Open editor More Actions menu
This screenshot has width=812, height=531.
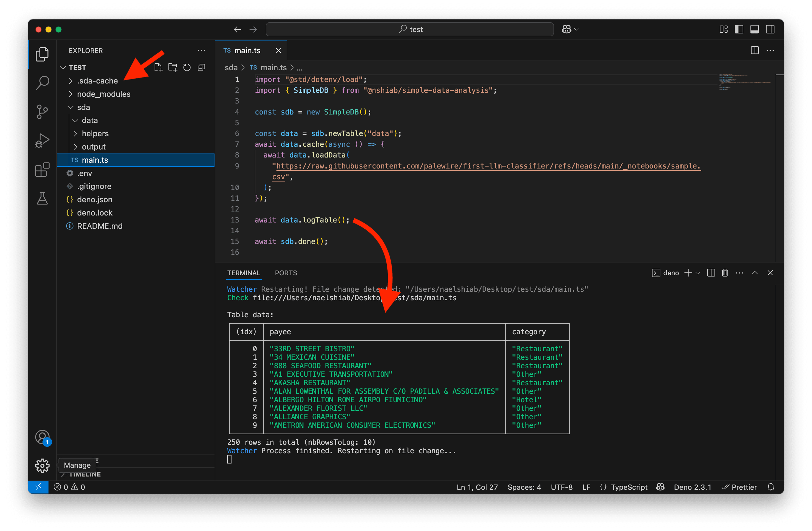tap(770, 50)
